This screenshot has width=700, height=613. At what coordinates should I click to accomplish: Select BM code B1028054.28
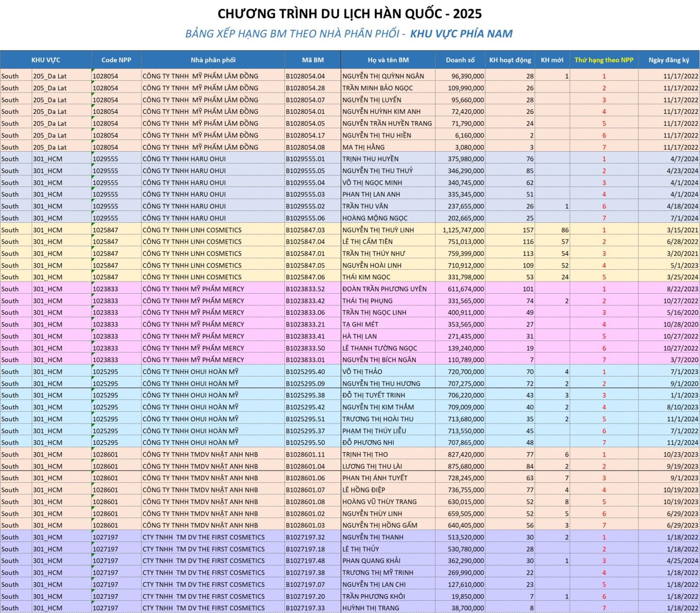click(x=305, y=88)
